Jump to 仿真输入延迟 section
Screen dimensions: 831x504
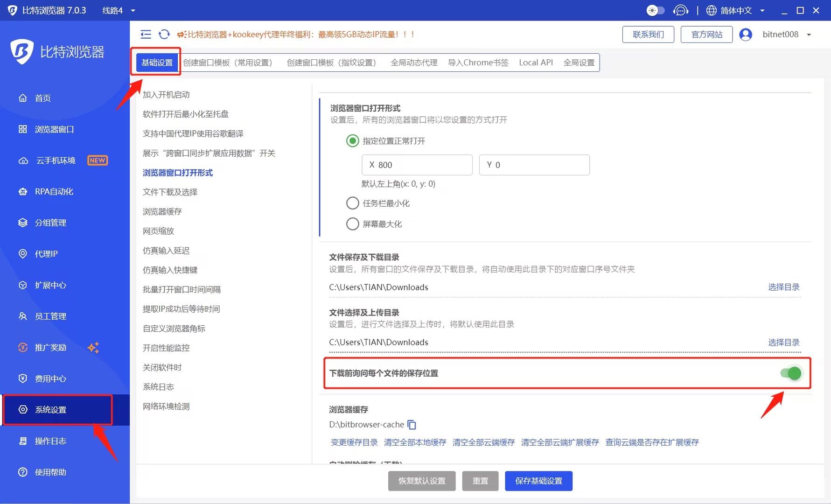tap(166, 251)
